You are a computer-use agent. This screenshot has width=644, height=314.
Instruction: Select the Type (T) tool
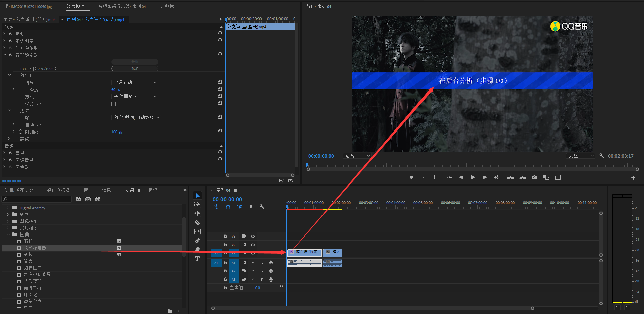point(197,259)
